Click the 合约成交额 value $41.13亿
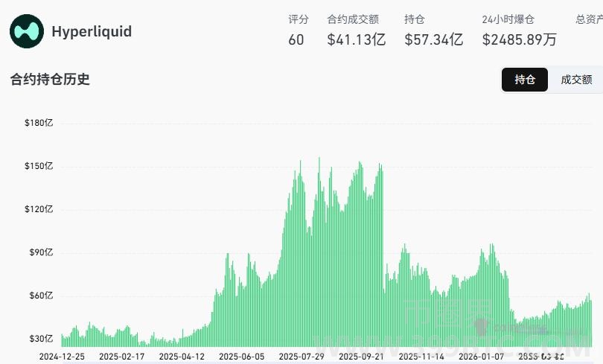Image resolution: width=603 pixels, height=364 pixels. 356,40
